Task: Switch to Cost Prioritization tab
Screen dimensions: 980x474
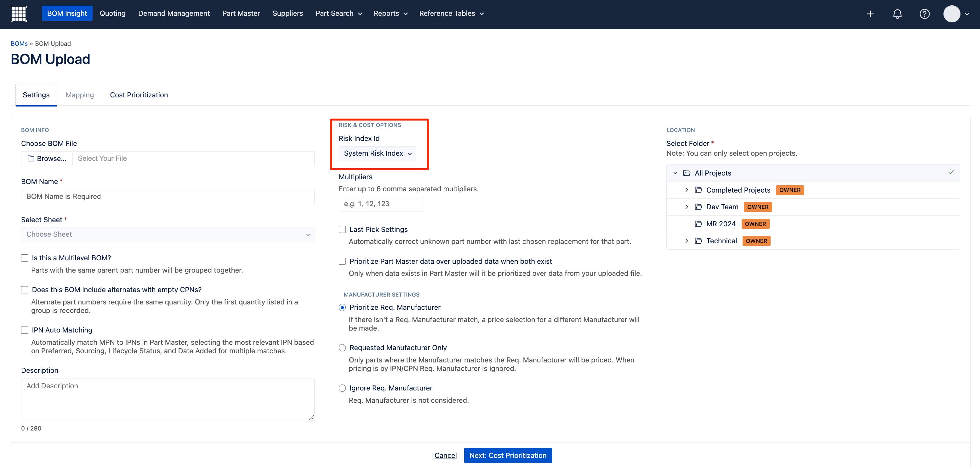Action: [x=139, y=95]
